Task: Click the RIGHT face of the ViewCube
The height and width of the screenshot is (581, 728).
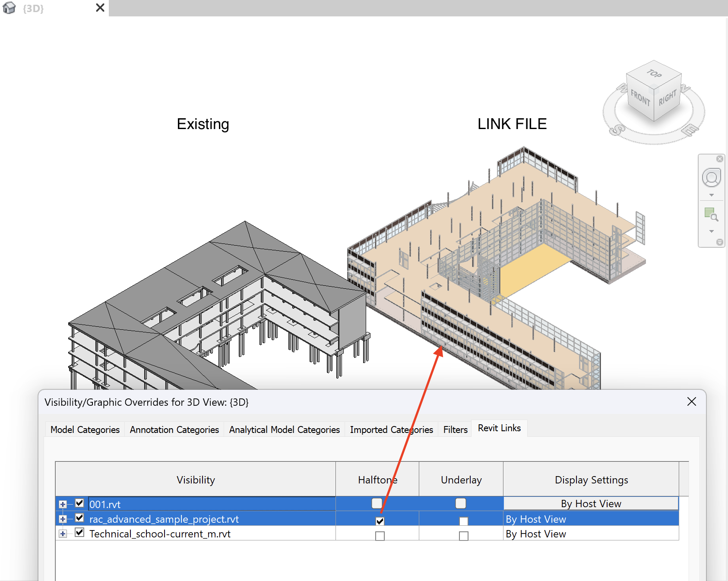Action: pos(668,98)
